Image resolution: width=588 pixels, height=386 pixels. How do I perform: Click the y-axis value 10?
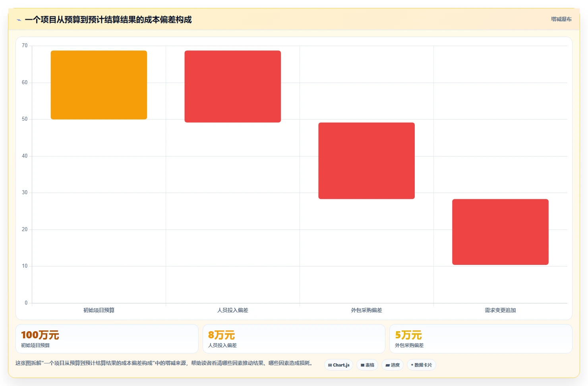25,266
